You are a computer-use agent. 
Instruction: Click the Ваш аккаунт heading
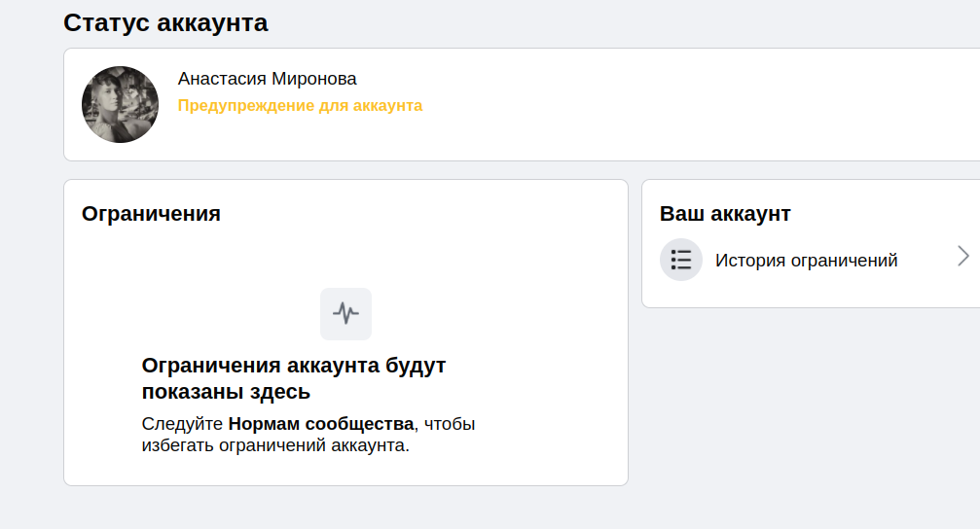[725, 214]
